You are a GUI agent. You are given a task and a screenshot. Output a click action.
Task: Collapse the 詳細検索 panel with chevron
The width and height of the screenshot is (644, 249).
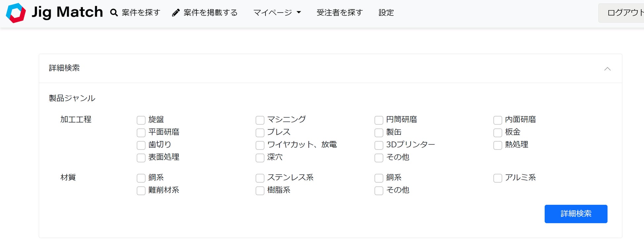coord(607,69)
